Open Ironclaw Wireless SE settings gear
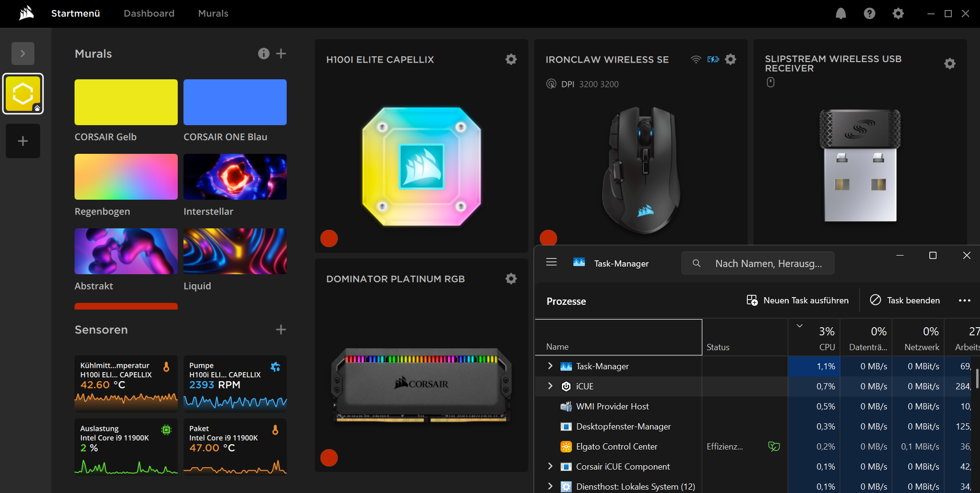The height and width of the screenshot is (493, 980). click(731, 59)
